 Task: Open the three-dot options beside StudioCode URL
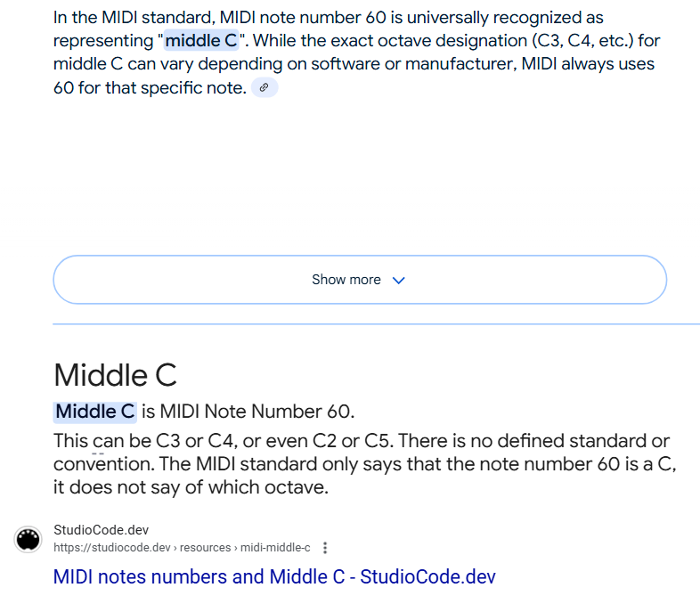click(x=325, y=548)
